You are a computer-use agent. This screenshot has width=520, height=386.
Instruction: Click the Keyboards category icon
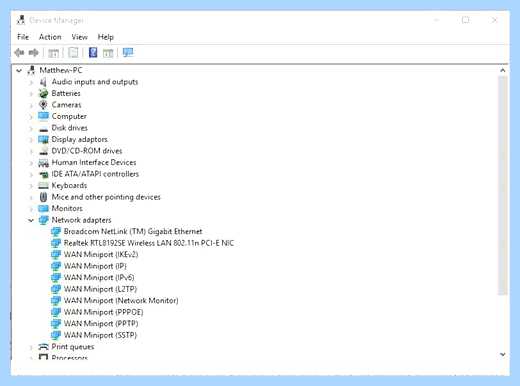(x=43, y=186)
